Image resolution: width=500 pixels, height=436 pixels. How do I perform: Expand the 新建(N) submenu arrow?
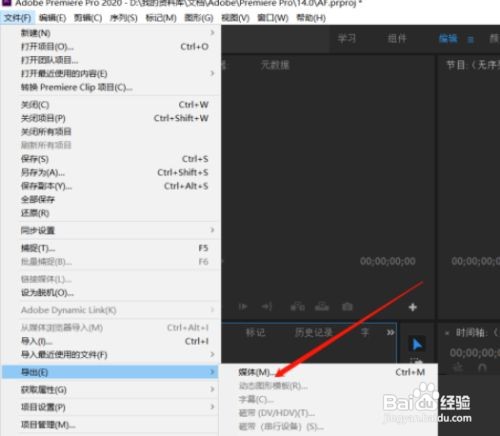[212, 33]
